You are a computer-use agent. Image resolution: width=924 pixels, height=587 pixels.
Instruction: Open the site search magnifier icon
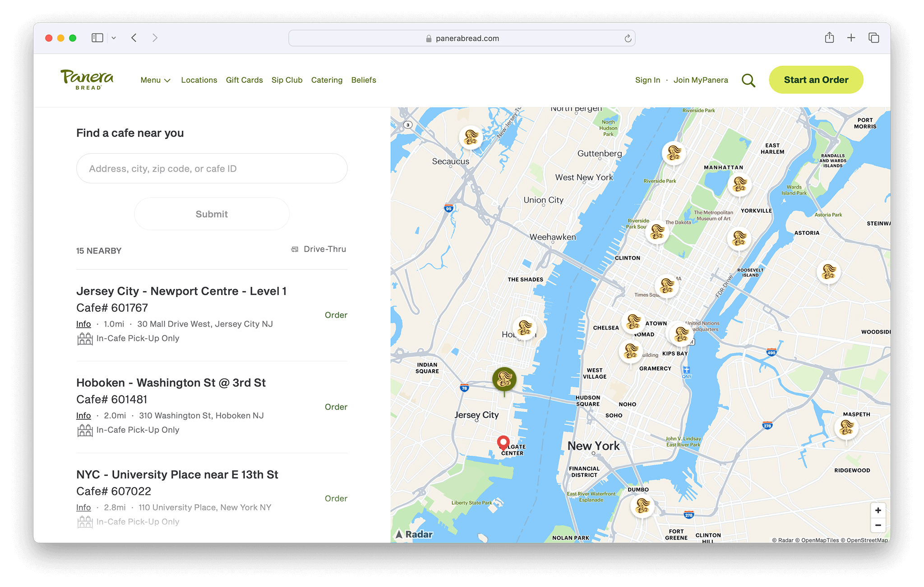click(748, 80)
